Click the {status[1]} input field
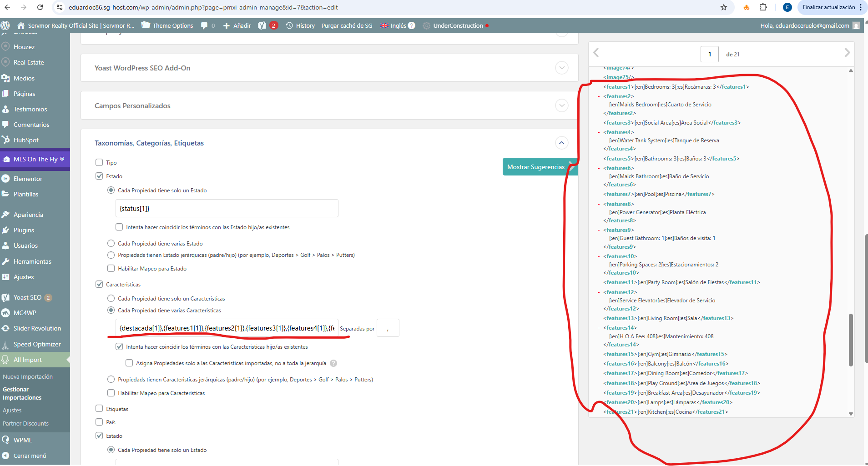Viewport: 868px width, 466px height. click(227, 208)
